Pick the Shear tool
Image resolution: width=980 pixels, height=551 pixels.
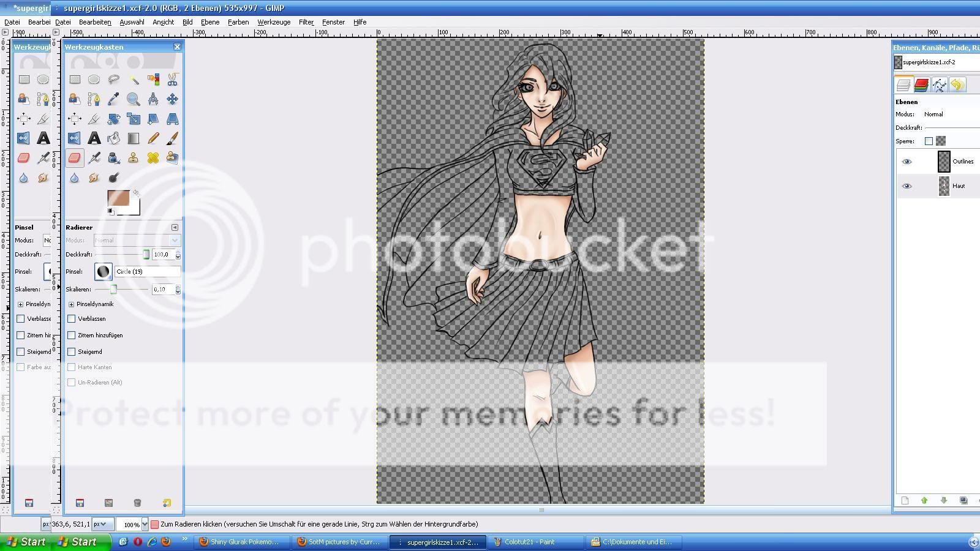(x=153, y=119)
